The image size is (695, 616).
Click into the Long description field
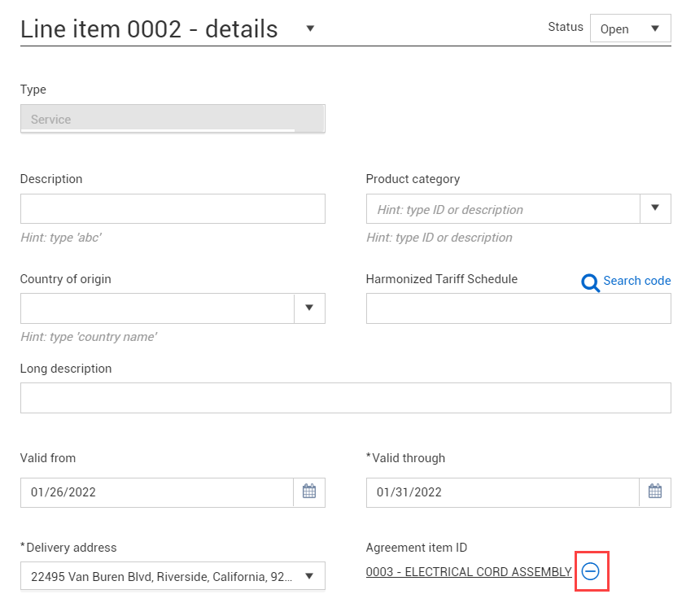click(x=346, y=398)
